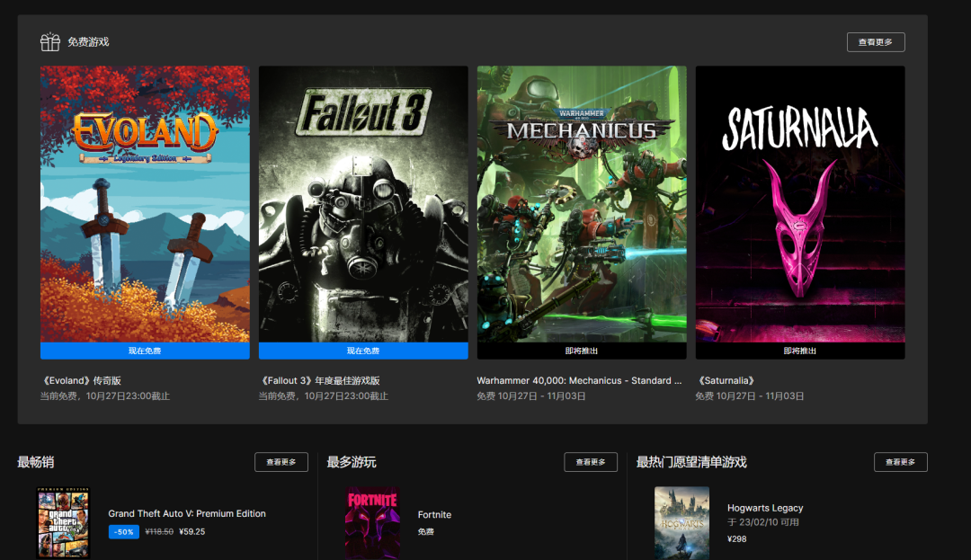Click the Fortnite game thumbnail
The width and height of the screenshot is (971, 560).
(x=372, y=523)
